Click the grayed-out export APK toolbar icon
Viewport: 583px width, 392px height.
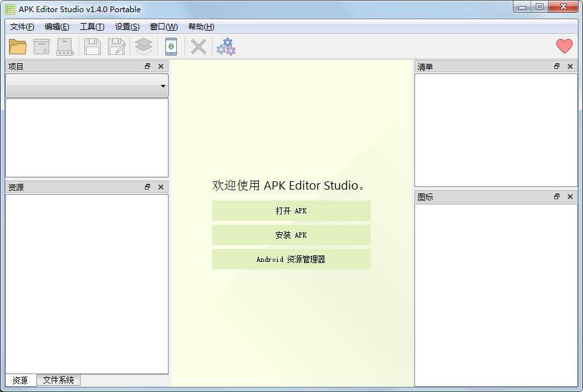point(64,46)
